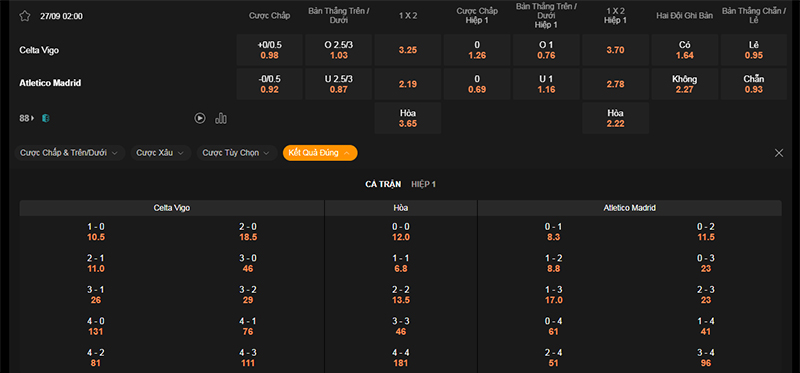Open match statistics bar chart icon
800x373 pixels.
(221, 118)
